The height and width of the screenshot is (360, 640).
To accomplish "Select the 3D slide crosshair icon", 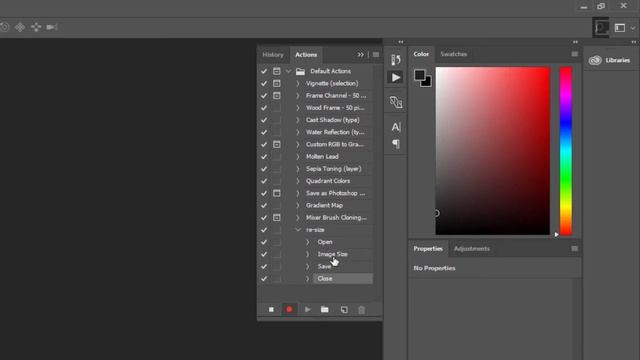I will click(x=36, y=27).
